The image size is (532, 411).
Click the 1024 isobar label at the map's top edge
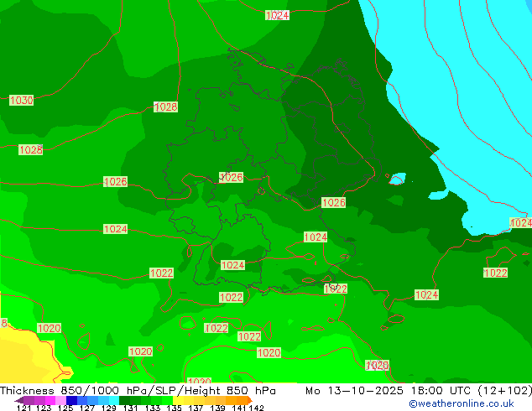(277, 15)
